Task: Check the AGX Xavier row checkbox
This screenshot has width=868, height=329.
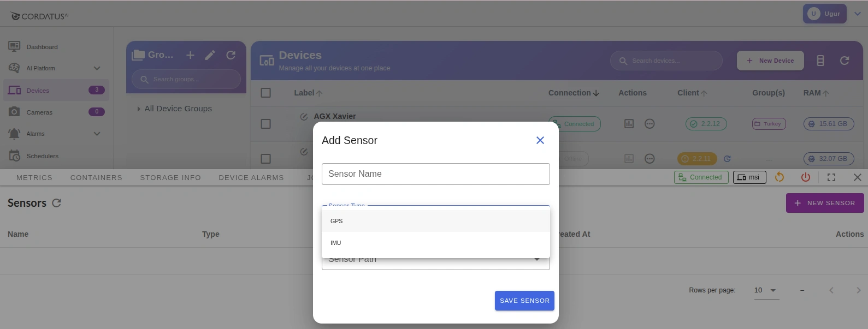Action: pyautogui.click(x=266, y=124)
